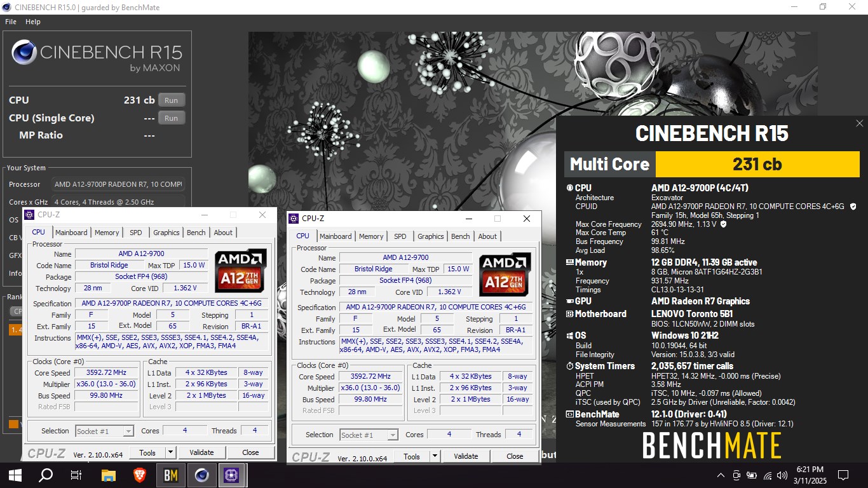Switch to Cinebench taskbar button
The width and height of the screenshot is (868, 488).
[x=201, y=475]
